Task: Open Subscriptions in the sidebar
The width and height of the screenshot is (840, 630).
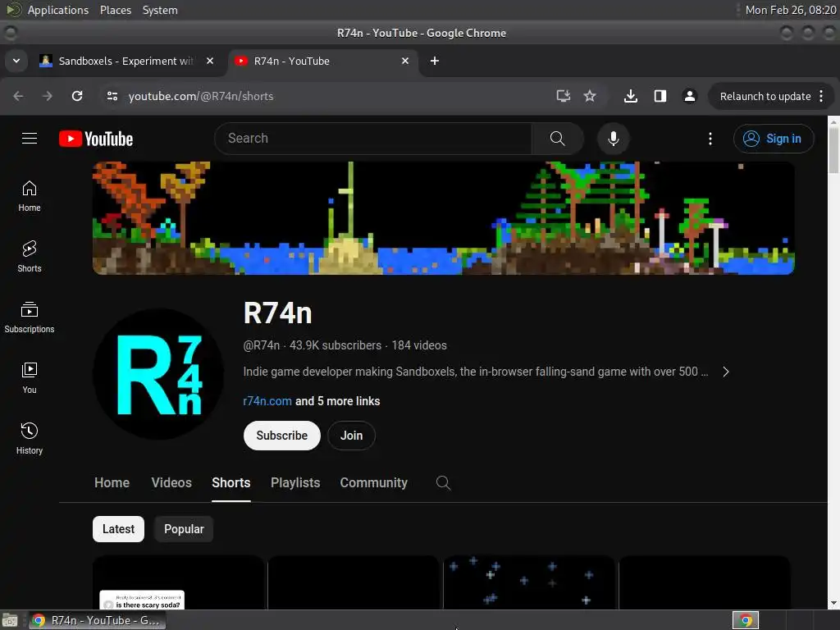Action: 30,317
